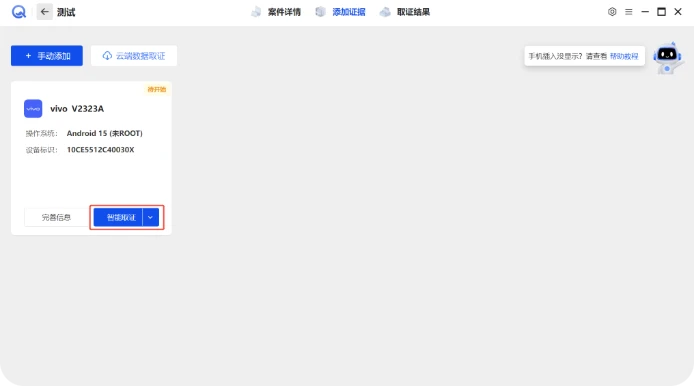This screenshot has width=694, height=386.
Task: Expand the 智能取证 dropdown arrow
Action: [x=150, y=217]
